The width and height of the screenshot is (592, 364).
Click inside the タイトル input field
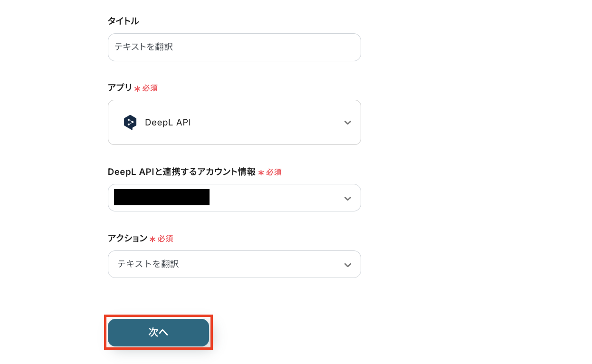(x=234, y=47)
